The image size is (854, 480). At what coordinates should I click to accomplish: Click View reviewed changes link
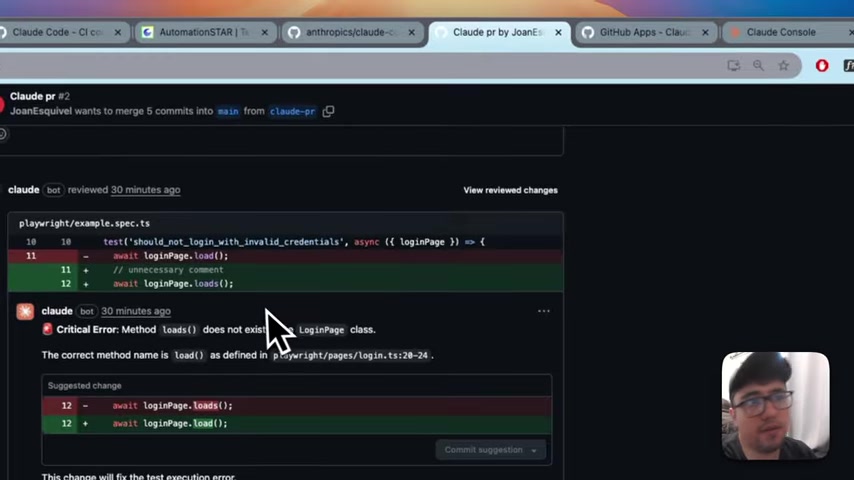[510, 190]
